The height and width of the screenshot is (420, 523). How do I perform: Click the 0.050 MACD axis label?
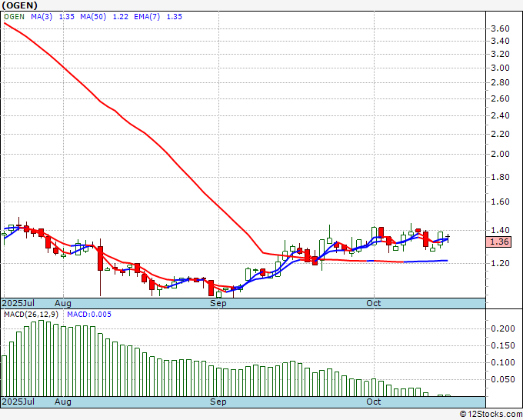click(503, 380)
